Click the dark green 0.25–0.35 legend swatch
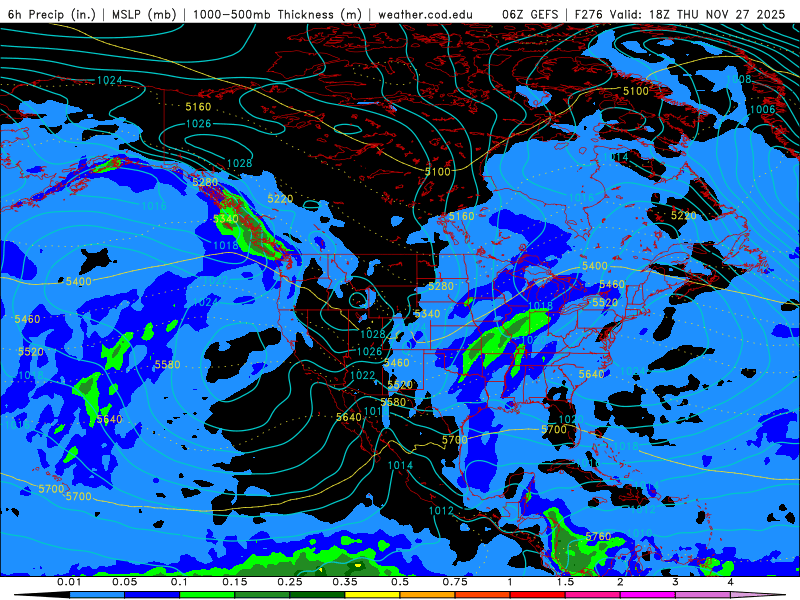 pyautogui.click(x=317, y=595)
